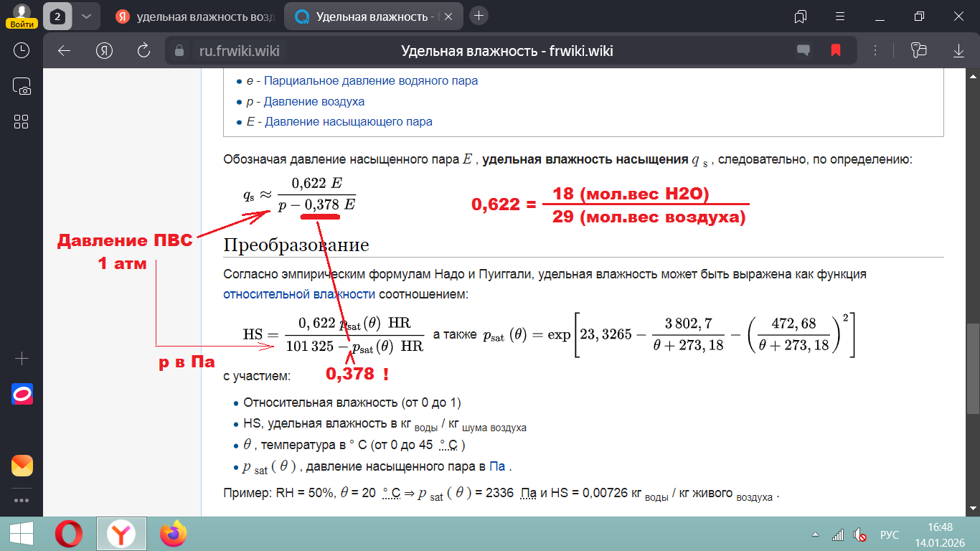Click the 'Войти' sign-in button

pyautogui.click(x=22, y=24)
